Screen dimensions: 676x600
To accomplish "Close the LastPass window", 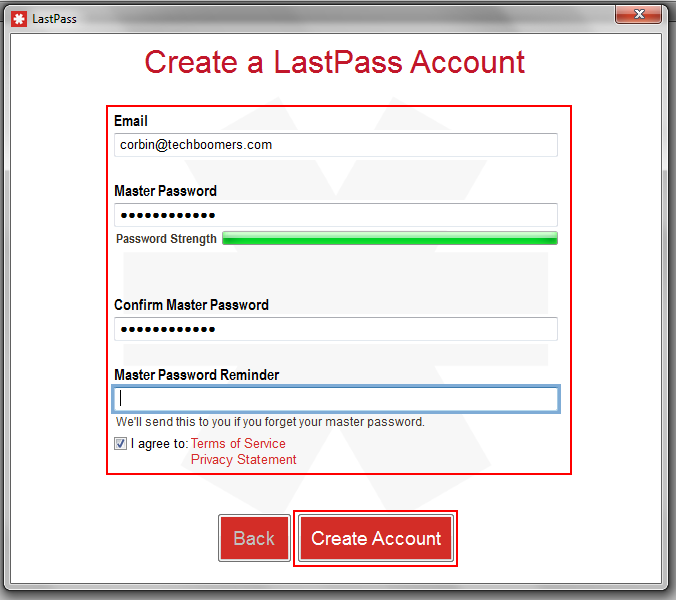I will pos(638,14).
